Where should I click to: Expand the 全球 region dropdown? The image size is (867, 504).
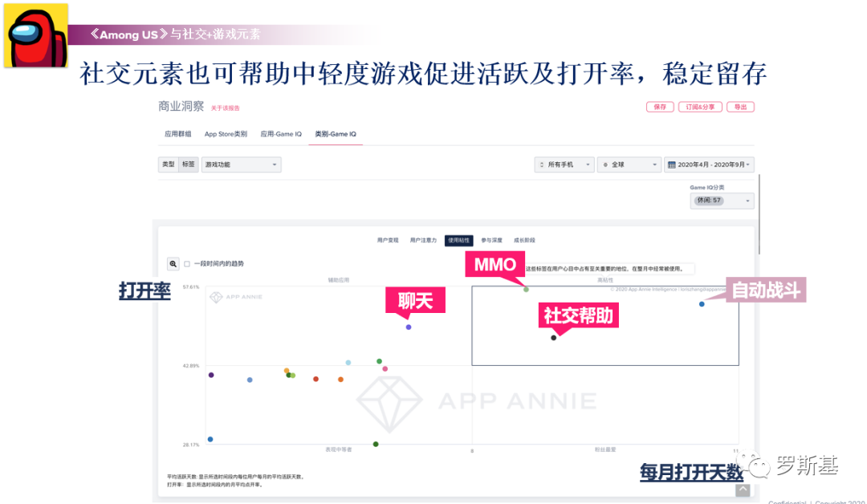coord(629,165)
